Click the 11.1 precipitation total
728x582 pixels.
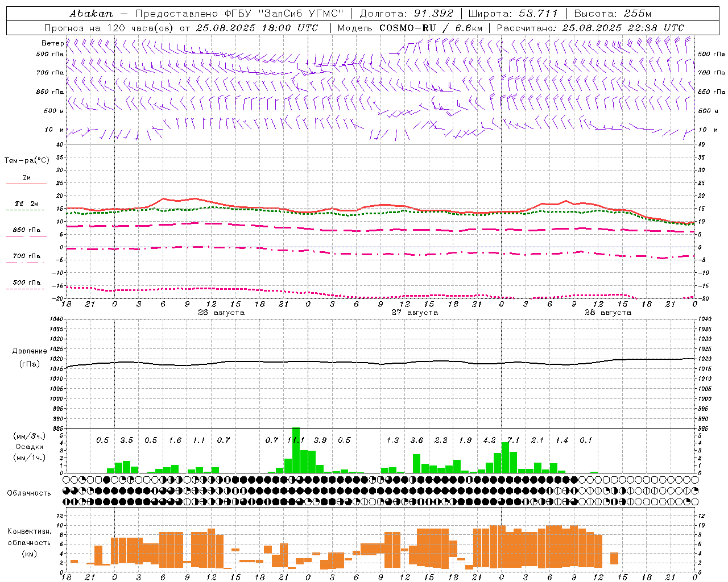coord(296,440)
